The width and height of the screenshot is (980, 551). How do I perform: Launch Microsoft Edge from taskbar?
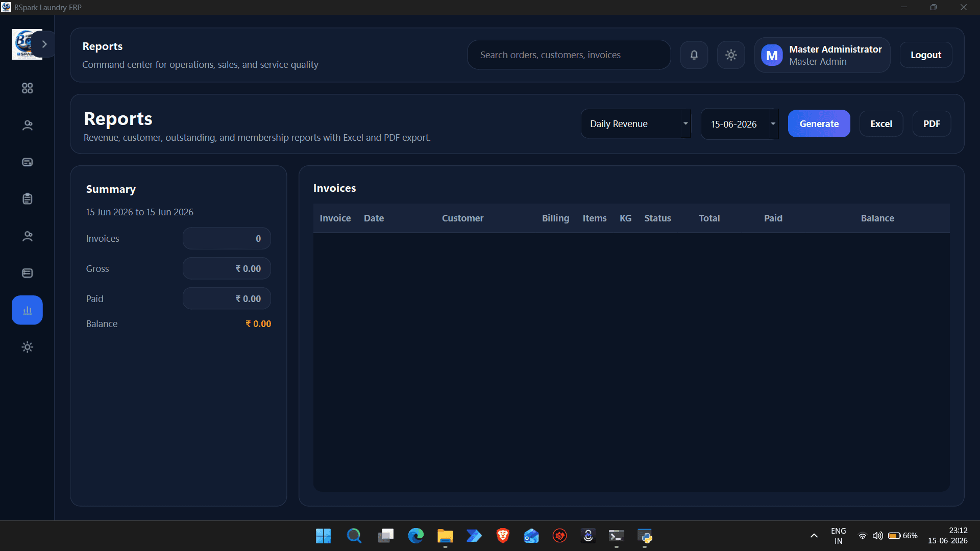point(416,536)
